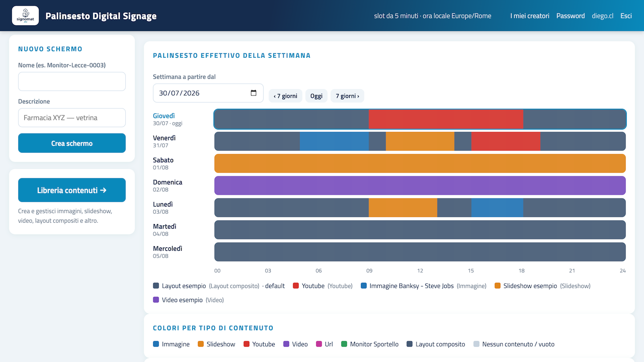Image resolution: width=644 pixels, height=362 pixels.
Task: Click the Youtube type color swatch
Action: point(247,344)
